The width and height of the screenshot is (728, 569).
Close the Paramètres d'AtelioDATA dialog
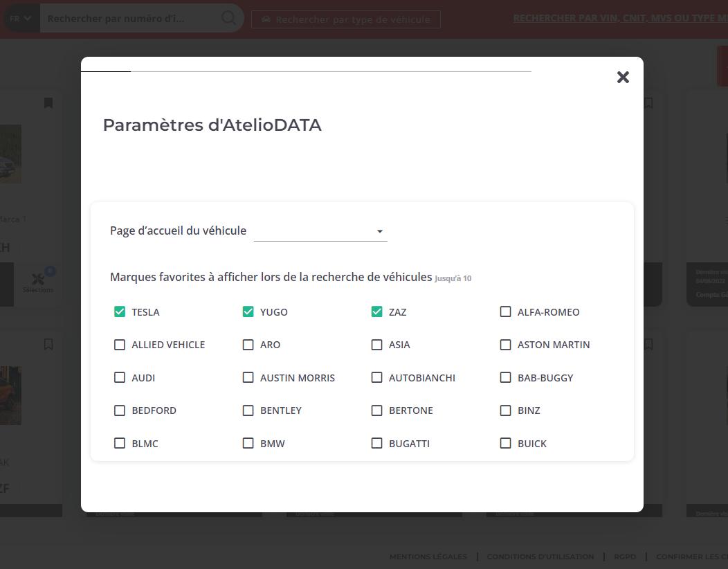623,77
